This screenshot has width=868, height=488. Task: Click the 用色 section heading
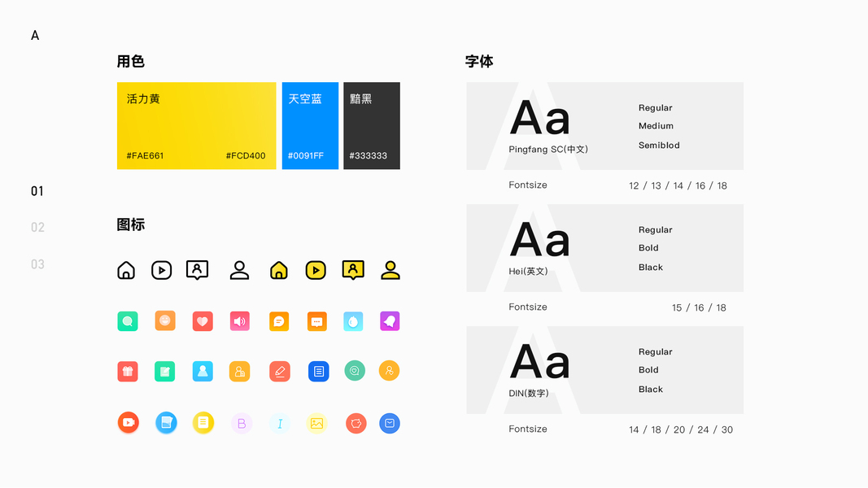pyautogui.click(x=131, y=62)
